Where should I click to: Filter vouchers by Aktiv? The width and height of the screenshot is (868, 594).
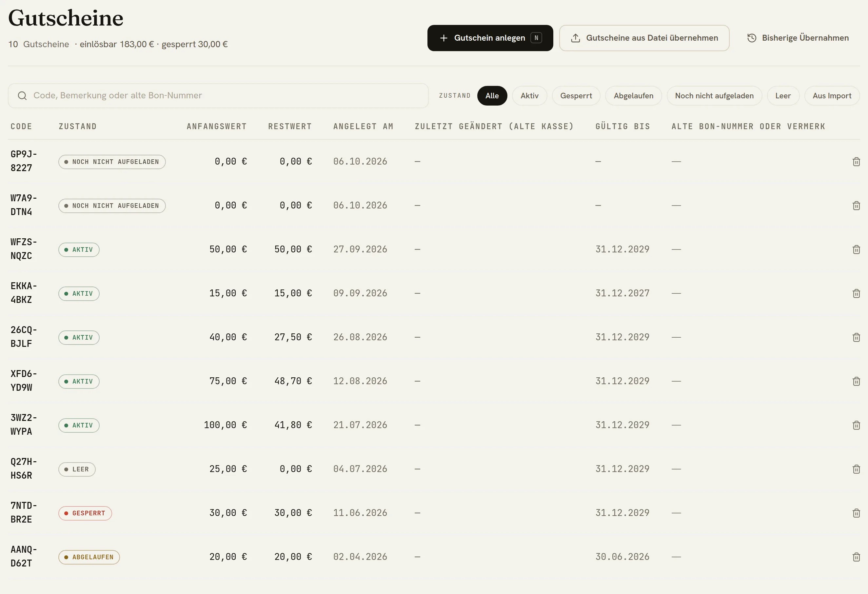pyautogui.click(x=529, y=96)
